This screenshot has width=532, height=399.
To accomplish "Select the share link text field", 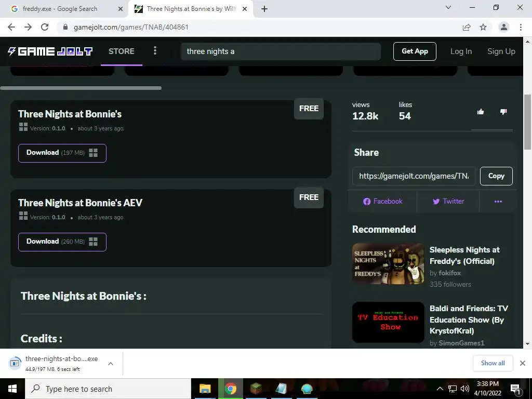I will pos(414,176).
